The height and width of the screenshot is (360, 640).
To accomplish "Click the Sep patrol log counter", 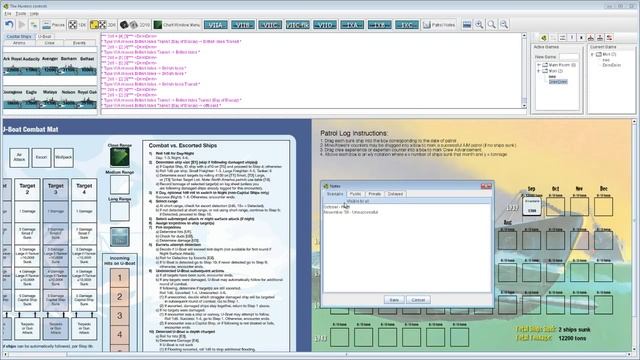I will coord(532,207).
